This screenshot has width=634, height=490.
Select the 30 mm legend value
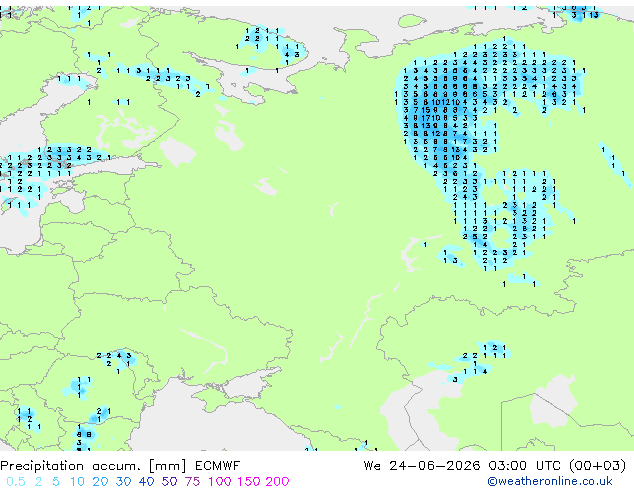pos(123,482)
